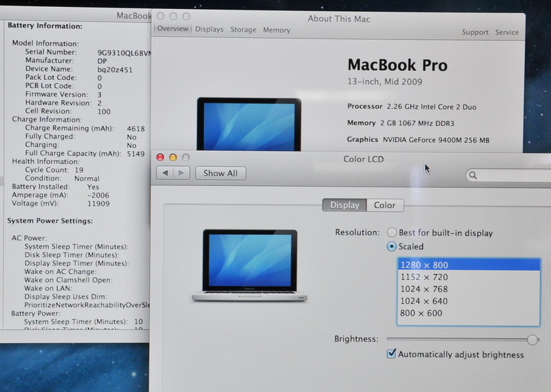Click the Charge Information label

point(47,119)
